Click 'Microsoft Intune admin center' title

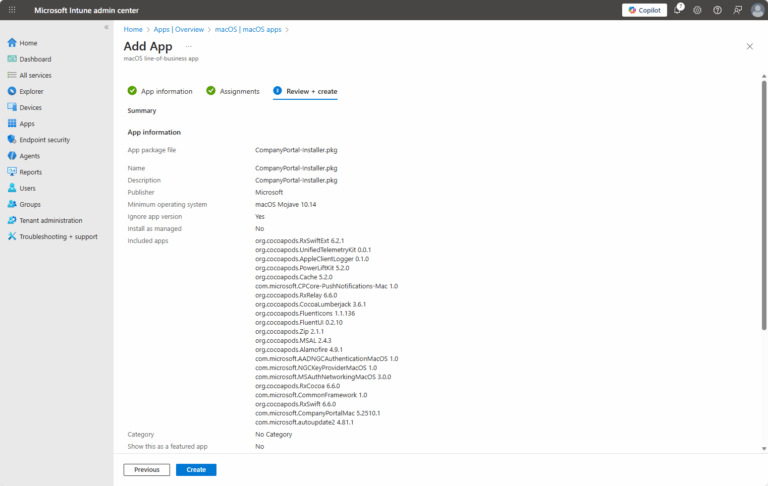click(x=86, y=10)
